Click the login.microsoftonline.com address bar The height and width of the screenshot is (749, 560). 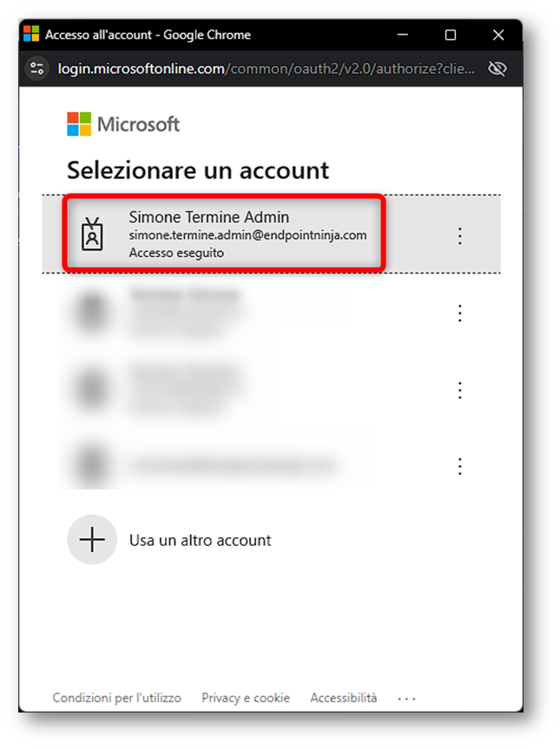click(x=267, y=69)
